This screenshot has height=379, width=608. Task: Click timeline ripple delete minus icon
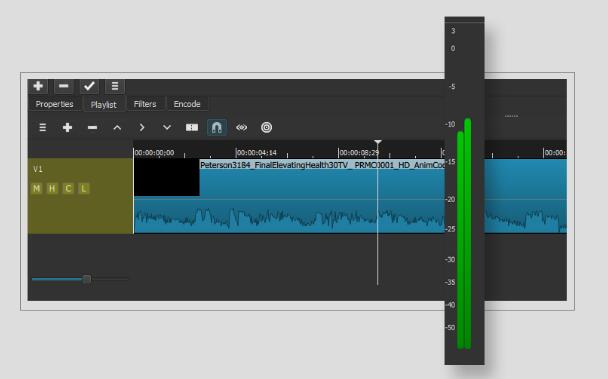pyautogui.click(x=92, y=128)
